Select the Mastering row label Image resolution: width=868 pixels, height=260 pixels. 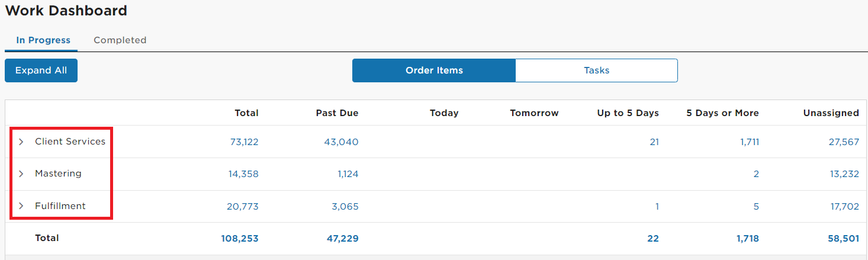(58, 174)
